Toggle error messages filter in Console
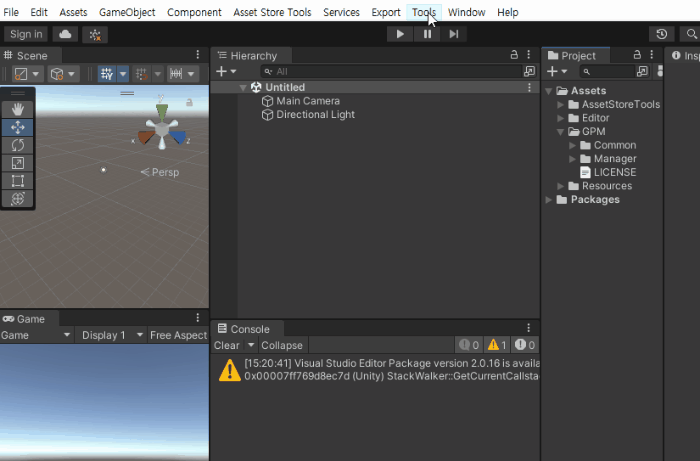The width and height of the screenshot is (700, 461). (525, 345)
